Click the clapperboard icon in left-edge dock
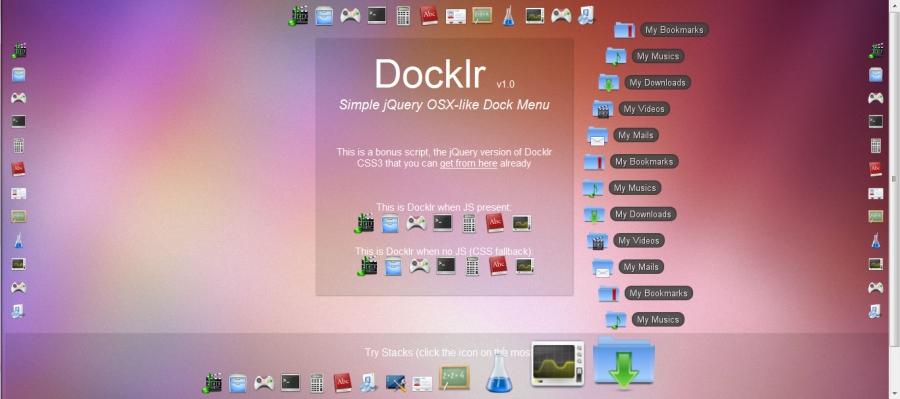 coord(19,51)
